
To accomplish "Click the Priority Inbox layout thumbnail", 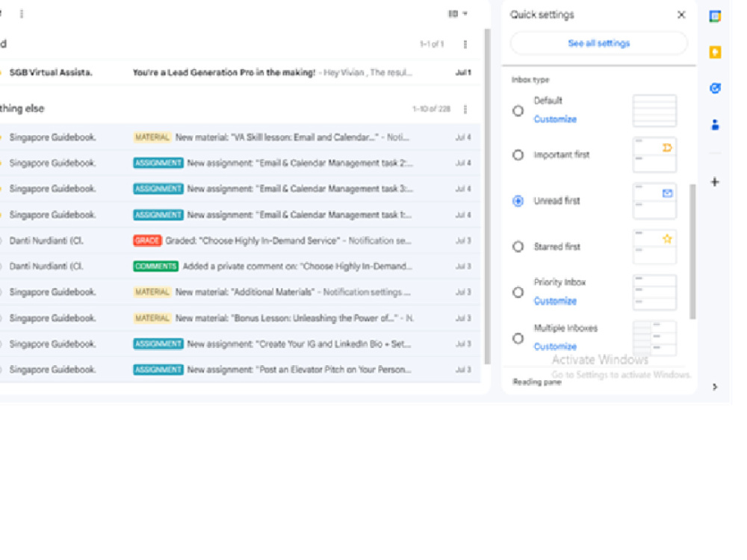I will [654, 293].
